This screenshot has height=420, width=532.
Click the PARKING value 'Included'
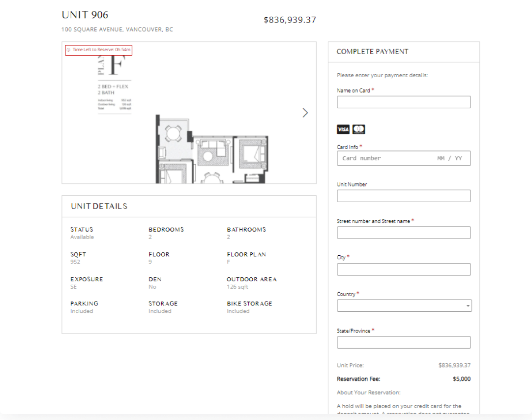point(82,311)
